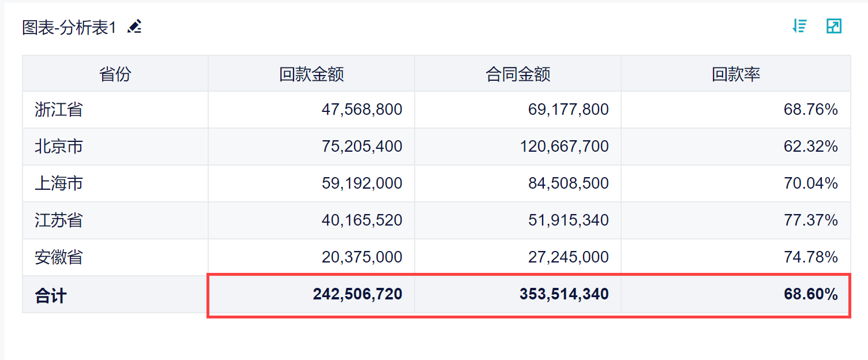The width and height of the screenshot is (868, 360).
Task: Click the 北京市 province cell
Action: [x=59, y=147]
